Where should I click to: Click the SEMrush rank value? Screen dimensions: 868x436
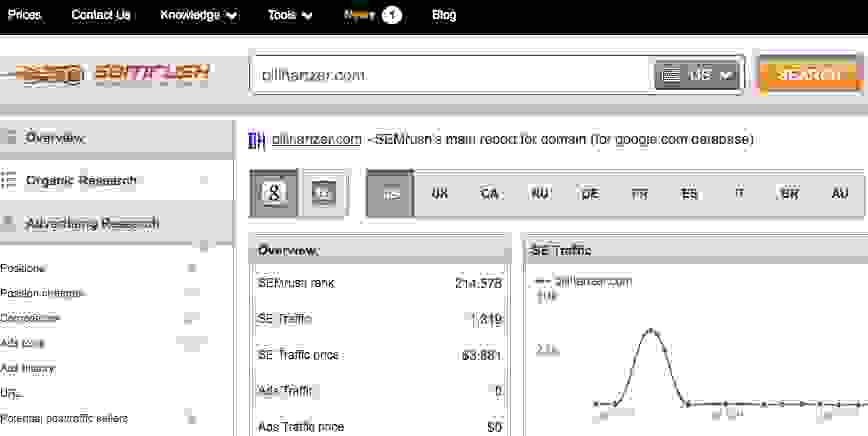[x=478, y=283]
